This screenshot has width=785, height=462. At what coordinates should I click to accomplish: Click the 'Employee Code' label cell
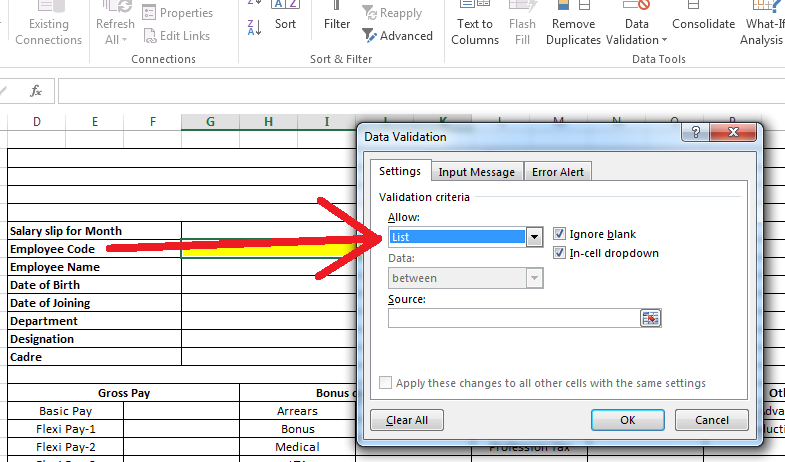[x=95, y=249]
